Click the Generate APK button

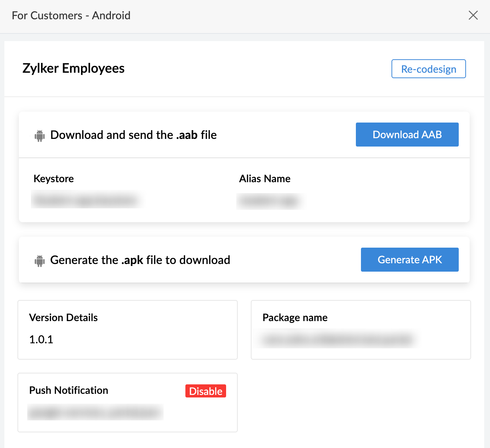click(x=410, y=260)
